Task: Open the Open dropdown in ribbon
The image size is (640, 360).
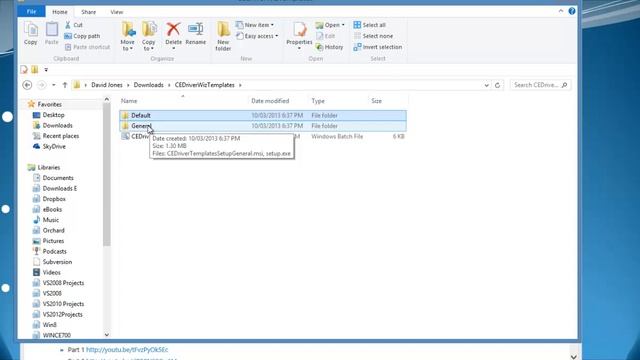Action: click(330, 25)
